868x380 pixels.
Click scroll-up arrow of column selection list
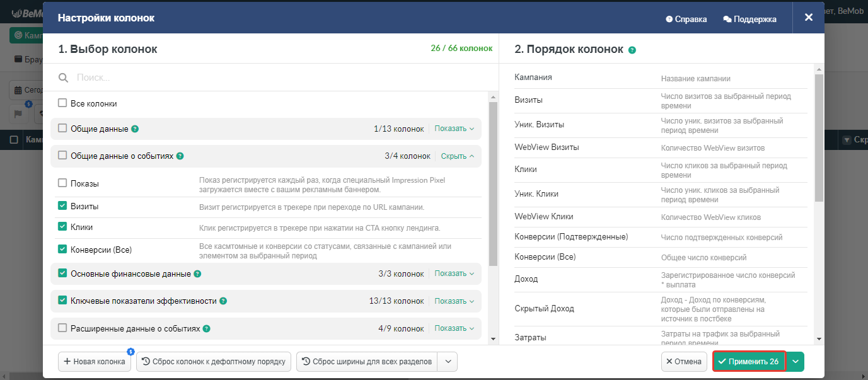(494, 96)
